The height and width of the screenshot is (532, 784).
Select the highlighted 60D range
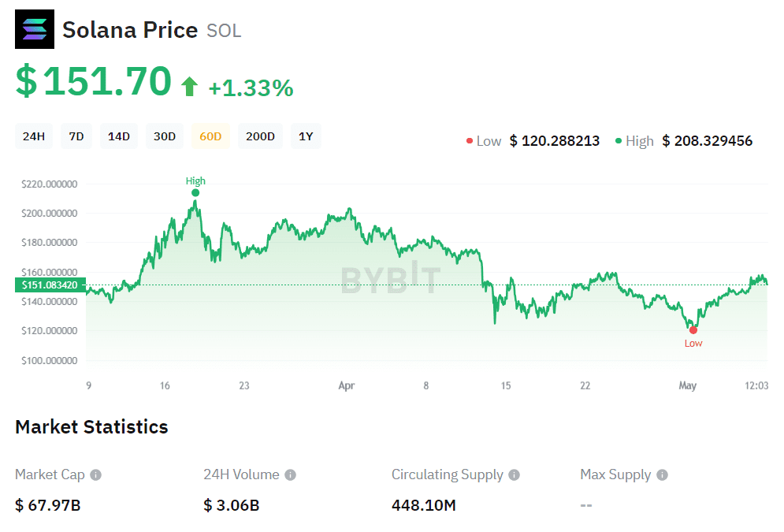tap(210, 136)
